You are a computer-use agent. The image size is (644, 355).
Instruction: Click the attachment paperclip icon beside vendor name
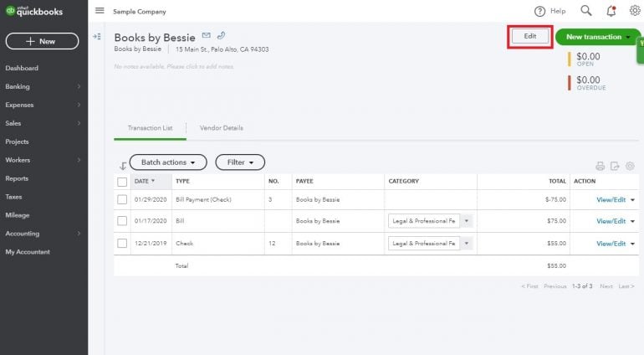221,36
